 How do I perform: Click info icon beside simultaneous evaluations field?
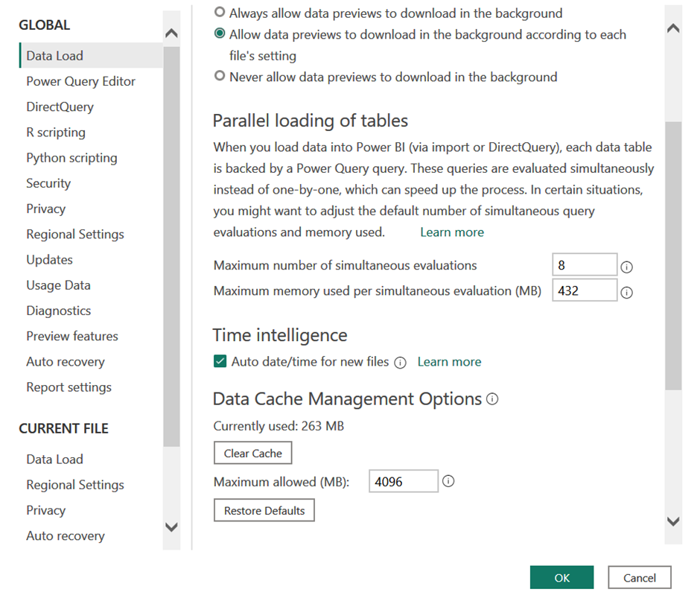(x=626, y=267)
